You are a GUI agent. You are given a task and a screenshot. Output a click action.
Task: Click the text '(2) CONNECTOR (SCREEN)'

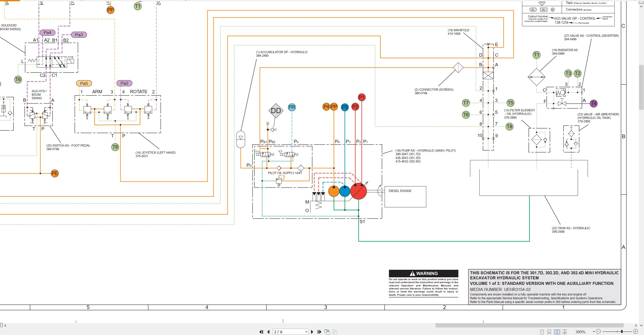434,89
